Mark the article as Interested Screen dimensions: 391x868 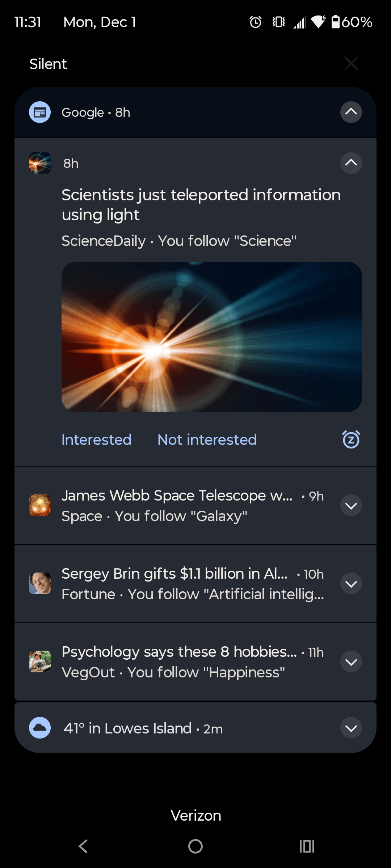tap(96, 440)
